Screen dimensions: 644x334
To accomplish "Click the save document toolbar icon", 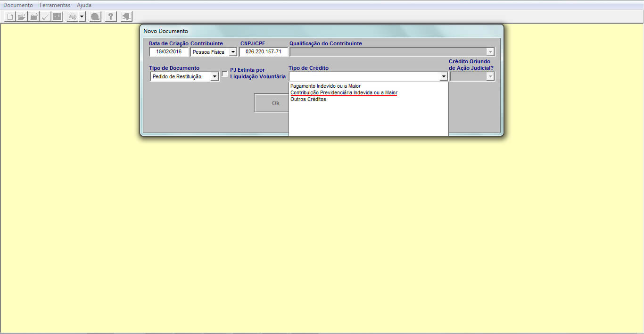I will [x=33, y=17].
